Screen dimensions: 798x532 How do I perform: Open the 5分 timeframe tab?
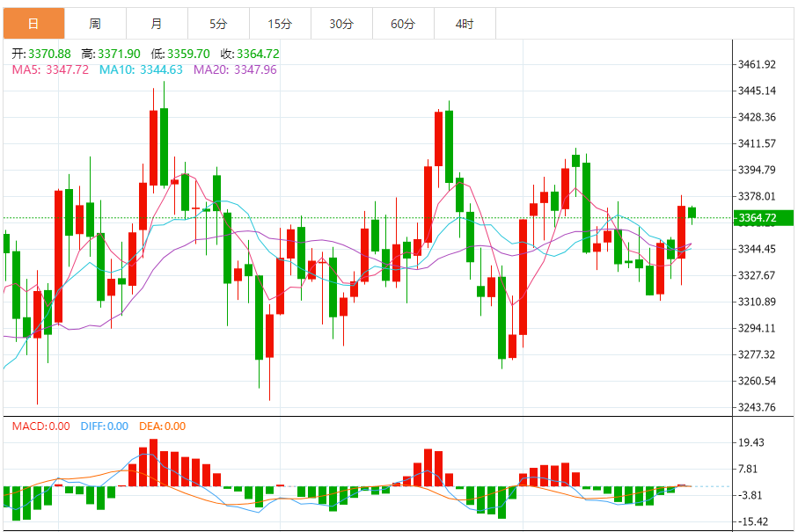click(x=218, y=24)
